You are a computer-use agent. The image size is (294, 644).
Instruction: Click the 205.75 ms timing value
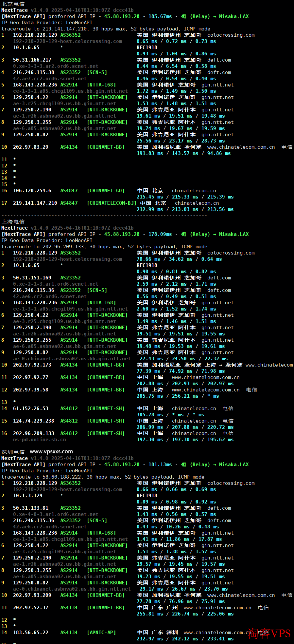click(x=150, y=396)
